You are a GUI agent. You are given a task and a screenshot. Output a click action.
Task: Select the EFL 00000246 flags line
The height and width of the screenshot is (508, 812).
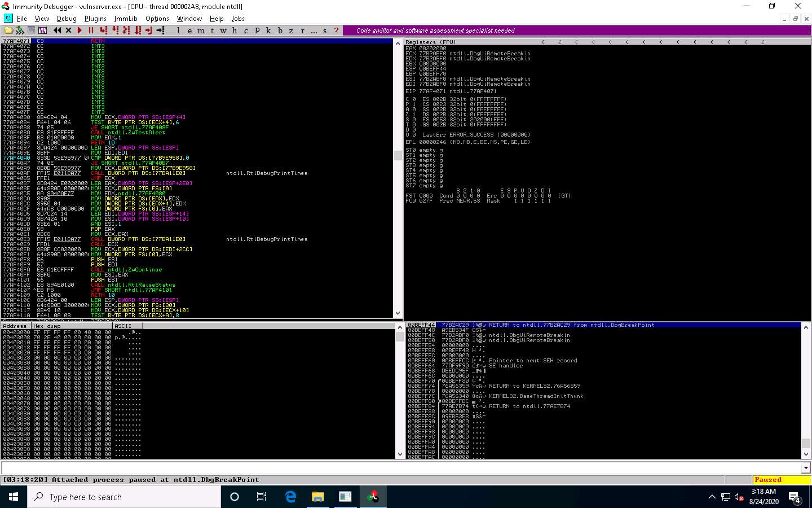(468, 142)
